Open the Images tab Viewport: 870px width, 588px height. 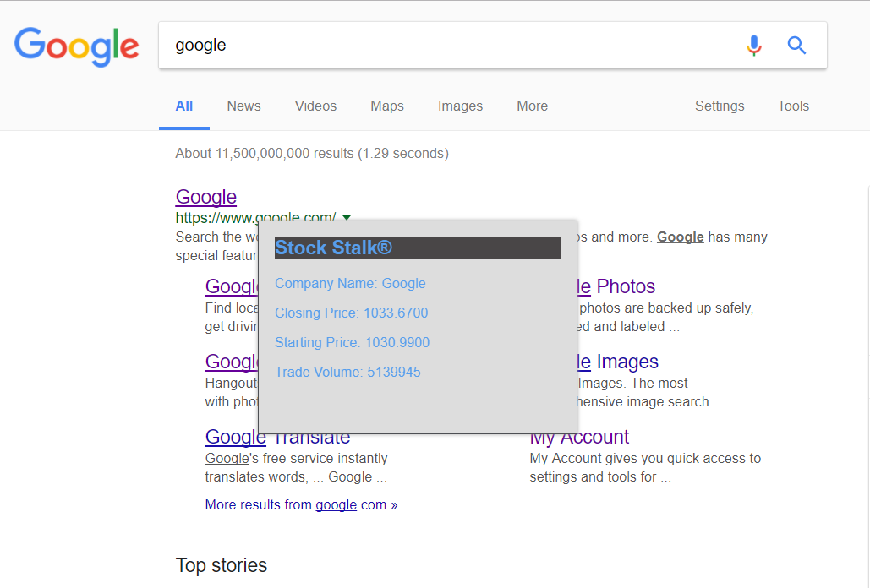(460, 106)
